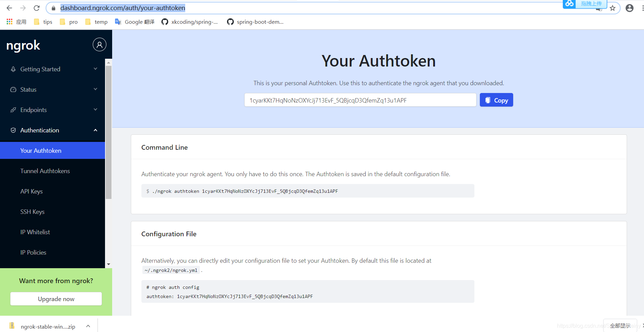Image resolution: width=644 pixels, height=332 pixels.
Task: Expand the Endpoints menu chevron
Action: 95,110
